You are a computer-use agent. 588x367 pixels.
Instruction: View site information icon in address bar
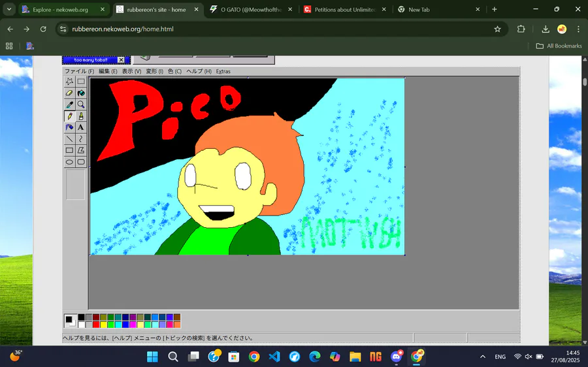(x=63, y=29)
